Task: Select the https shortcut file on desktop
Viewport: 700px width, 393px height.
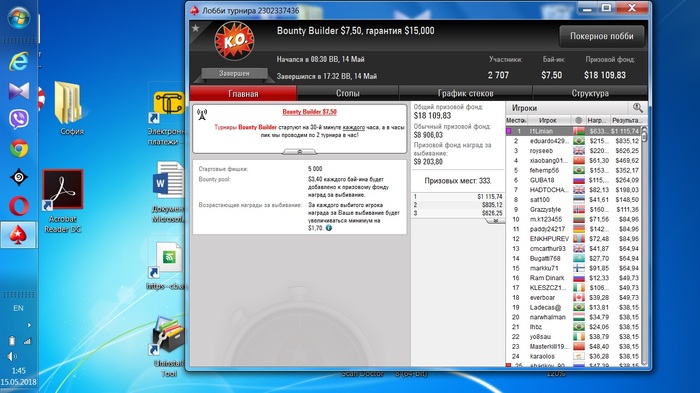Action: [x=166, y=266]
